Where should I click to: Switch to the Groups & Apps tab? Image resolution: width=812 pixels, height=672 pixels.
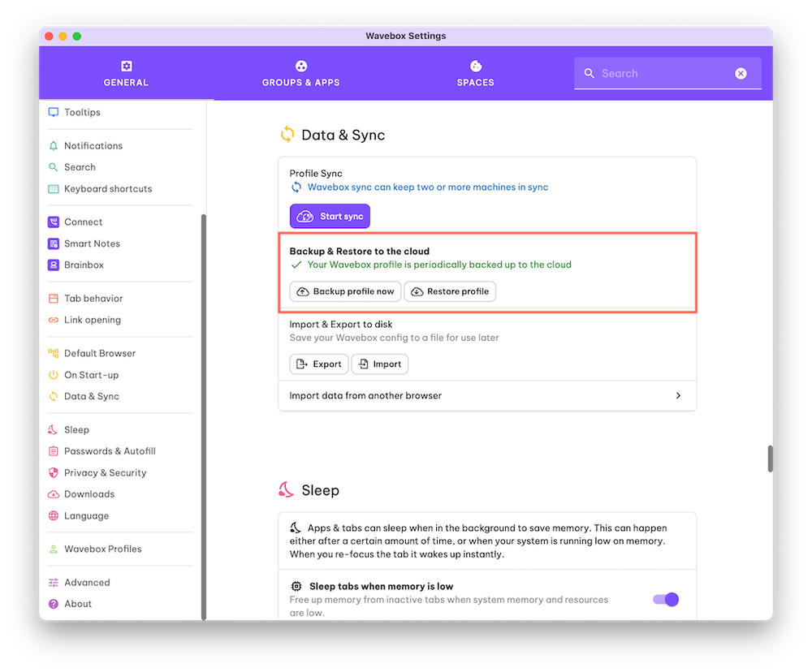pyautogui.click(x=301, y=73)
